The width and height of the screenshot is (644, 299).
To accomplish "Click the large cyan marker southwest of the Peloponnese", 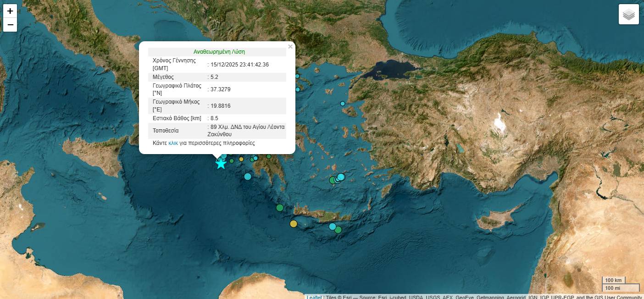I will pos(248,177).
